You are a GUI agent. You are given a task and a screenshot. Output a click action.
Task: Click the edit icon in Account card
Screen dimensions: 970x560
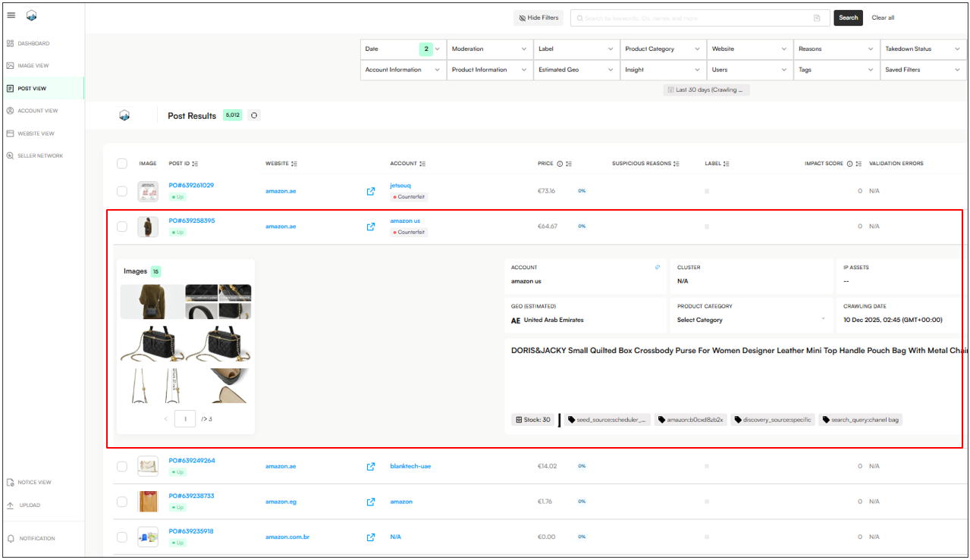click(x=658, y=267)
